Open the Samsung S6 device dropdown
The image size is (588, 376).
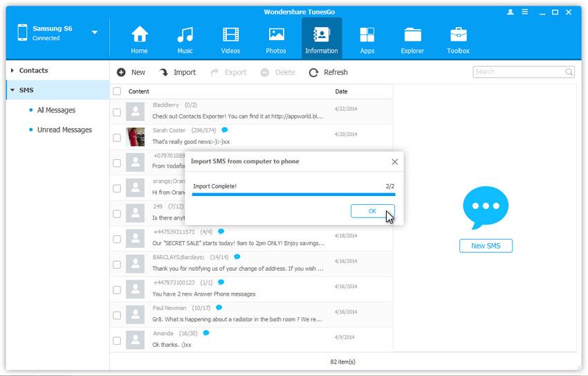(x=94, y=32)
